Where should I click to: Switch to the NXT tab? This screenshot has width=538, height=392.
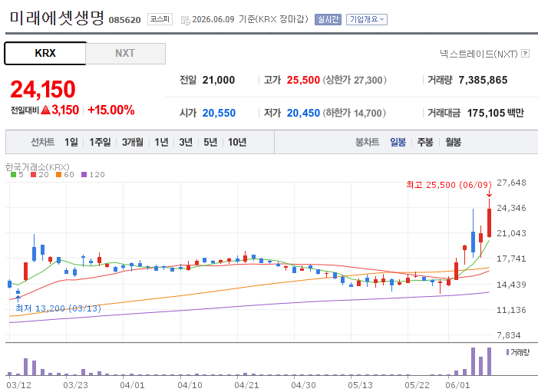point(125,53)
